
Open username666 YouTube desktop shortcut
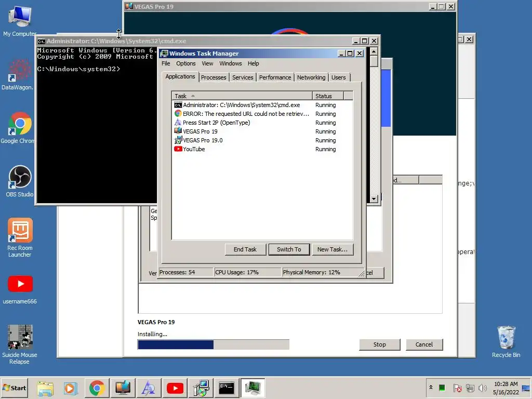[20, 289]
